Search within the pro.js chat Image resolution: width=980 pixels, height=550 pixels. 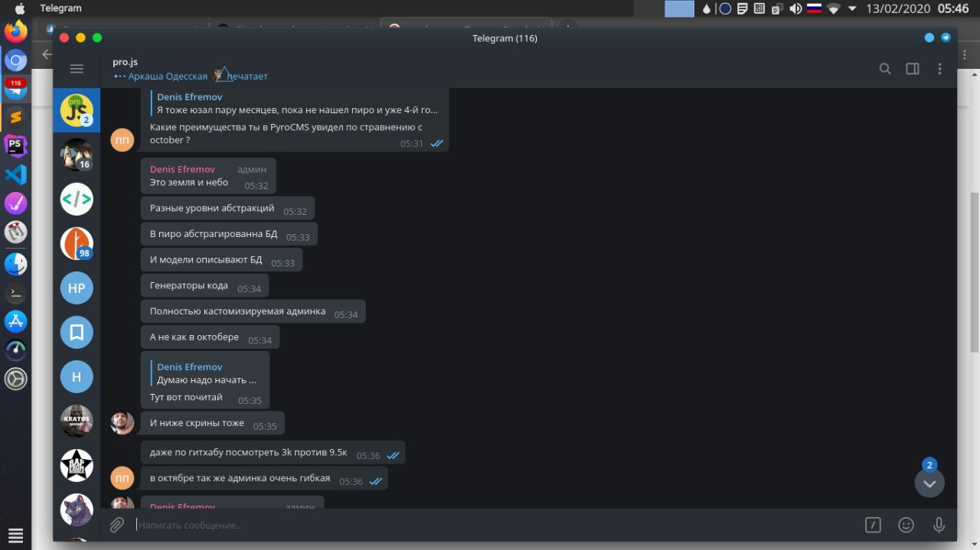click(885, 69)
